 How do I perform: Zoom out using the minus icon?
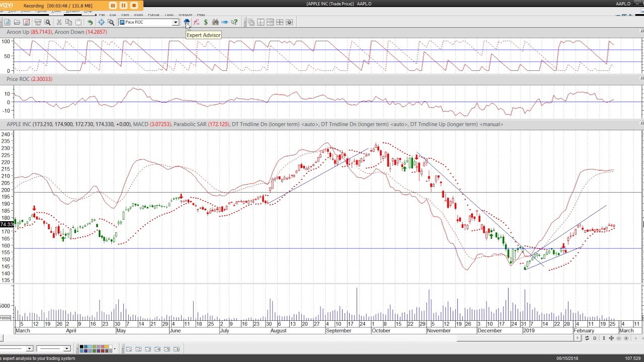point(619,338)
